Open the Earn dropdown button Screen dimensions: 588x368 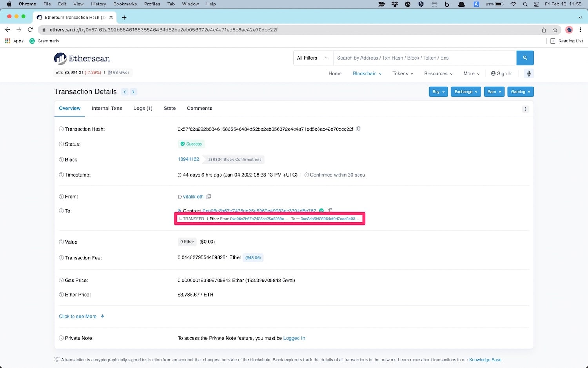click(494, 92)
